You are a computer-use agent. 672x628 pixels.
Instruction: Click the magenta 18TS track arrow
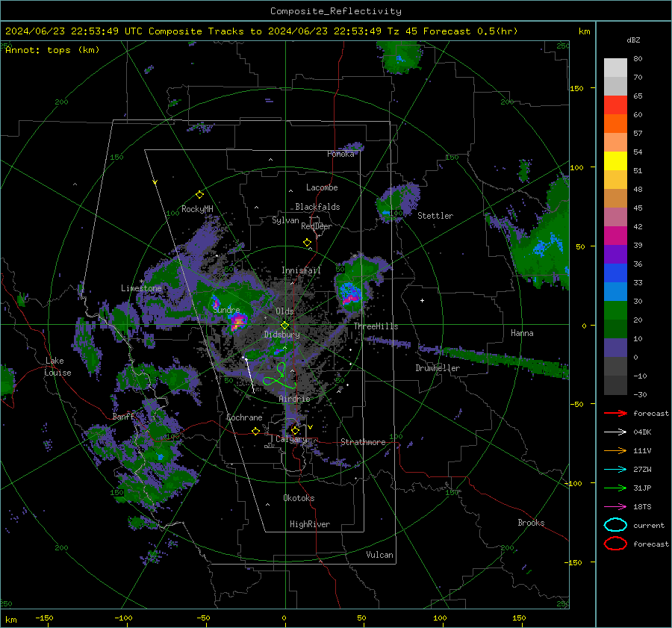(615, 507)
